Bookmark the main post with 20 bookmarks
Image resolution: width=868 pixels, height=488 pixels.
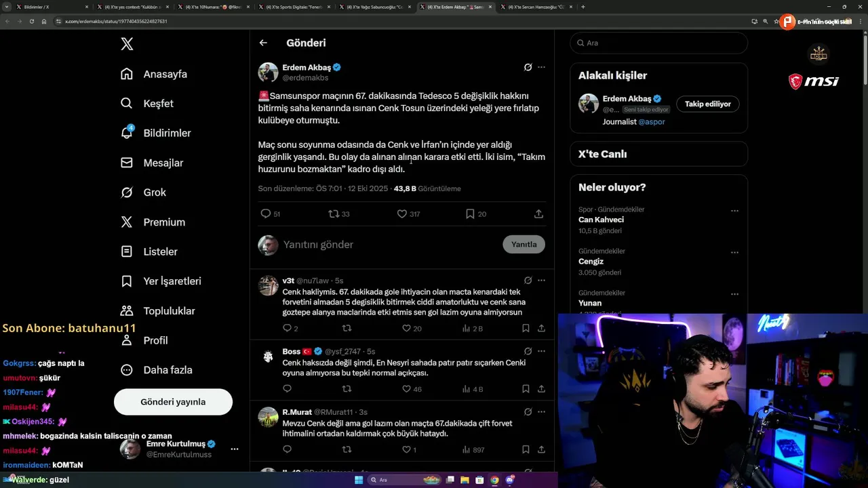470,213
